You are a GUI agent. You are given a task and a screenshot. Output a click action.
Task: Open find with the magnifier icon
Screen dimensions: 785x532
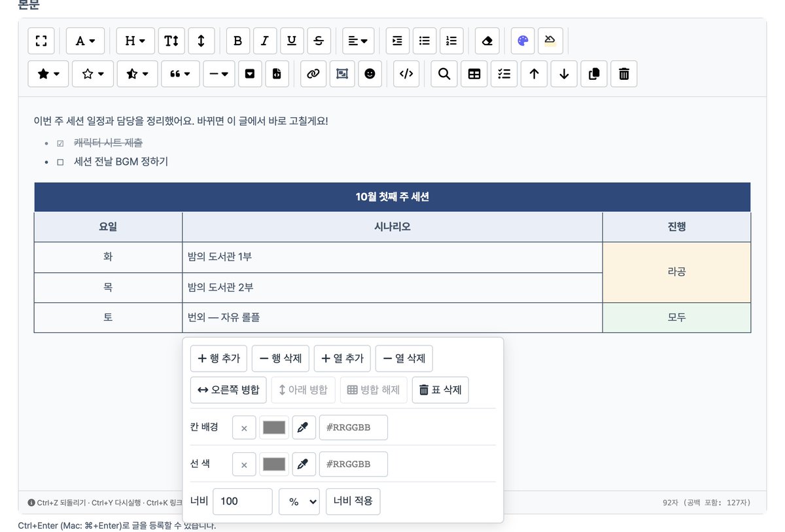[444, 74]
